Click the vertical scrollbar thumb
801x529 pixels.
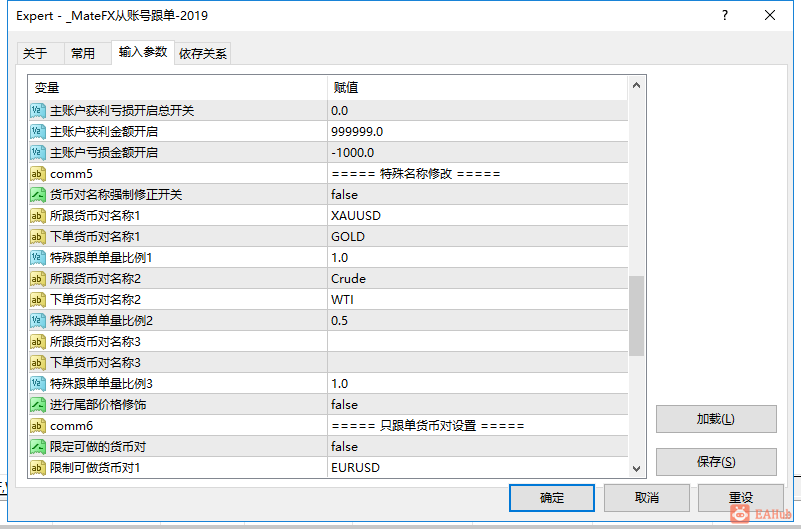coord(636,316)
